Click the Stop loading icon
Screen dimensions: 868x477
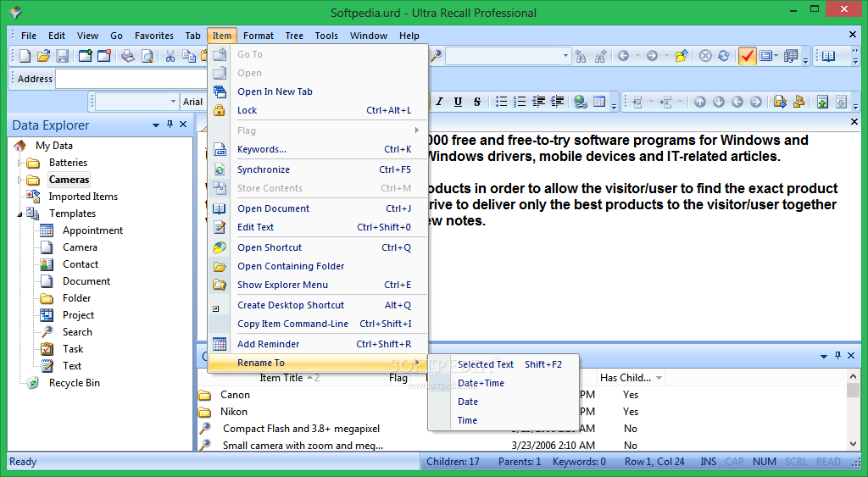tap(705, 56)
